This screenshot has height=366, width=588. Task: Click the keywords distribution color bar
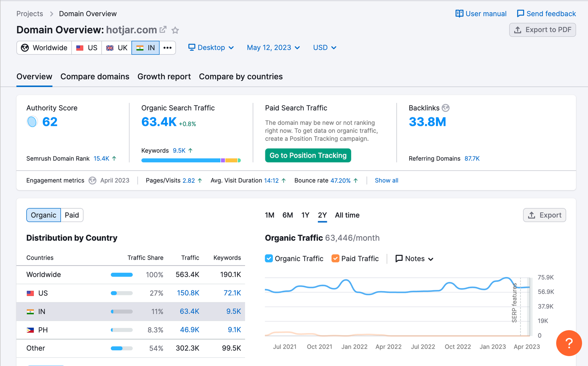tap(191, 160)
